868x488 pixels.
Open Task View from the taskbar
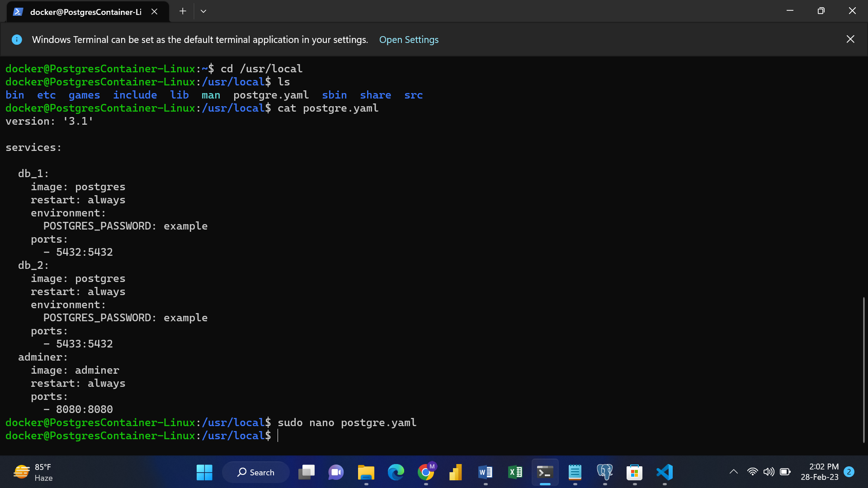(307, 472)
